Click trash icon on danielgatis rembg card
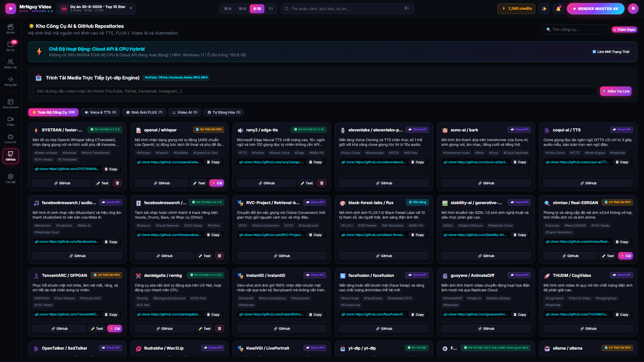The image size is (644, 362). [x=219, y=328]
